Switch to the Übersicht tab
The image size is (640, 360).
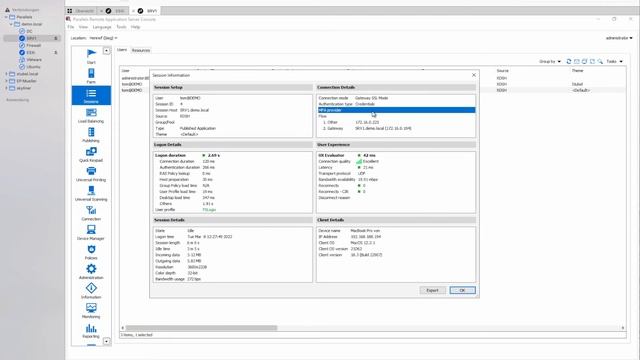click(x=80, y=11)
